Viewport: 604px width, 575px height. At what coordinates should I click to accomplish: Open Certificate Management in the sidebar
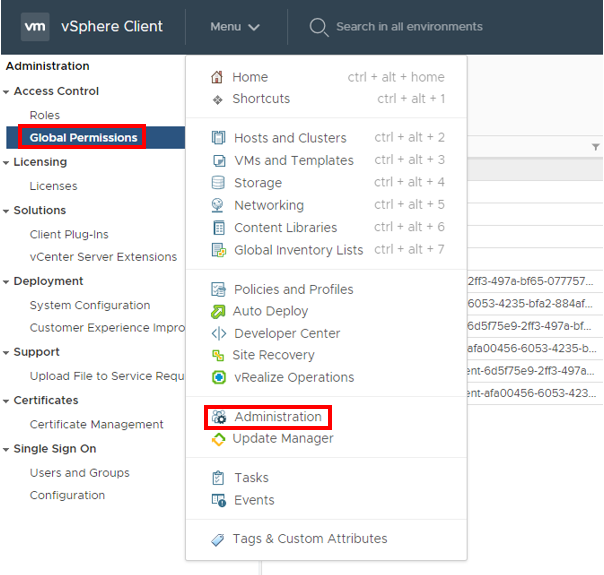96,424
